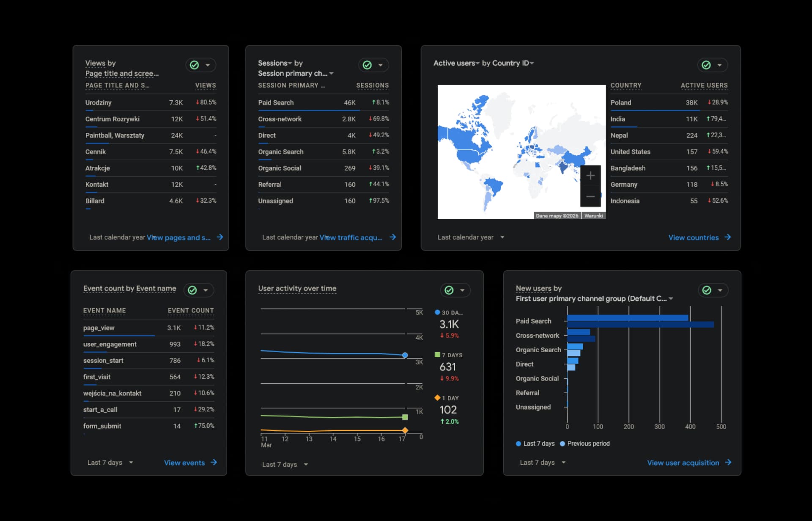The height and width of the screenshot is (521, 812).
Task: Open Country ID dimension dropdown
Action: coord(532,63)
